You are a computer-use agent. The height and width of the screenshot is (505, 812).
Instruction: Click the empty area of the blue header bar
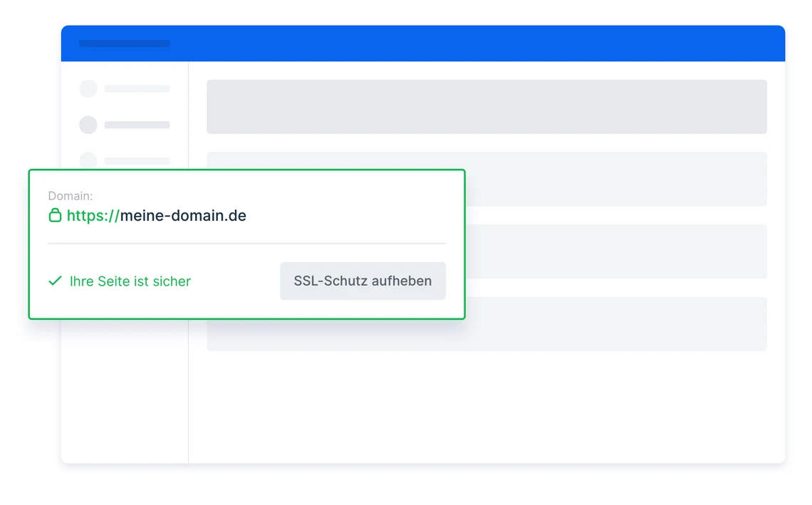click(477, 43)
